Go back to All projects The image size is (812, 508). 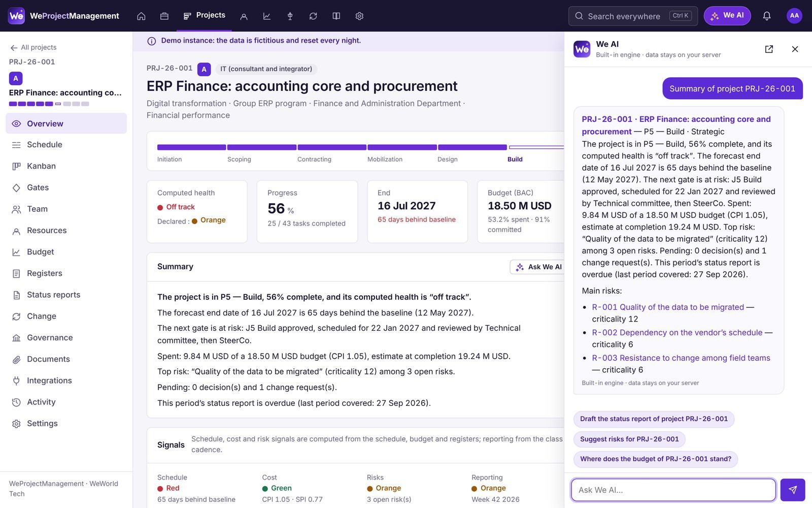coord(33,47)
